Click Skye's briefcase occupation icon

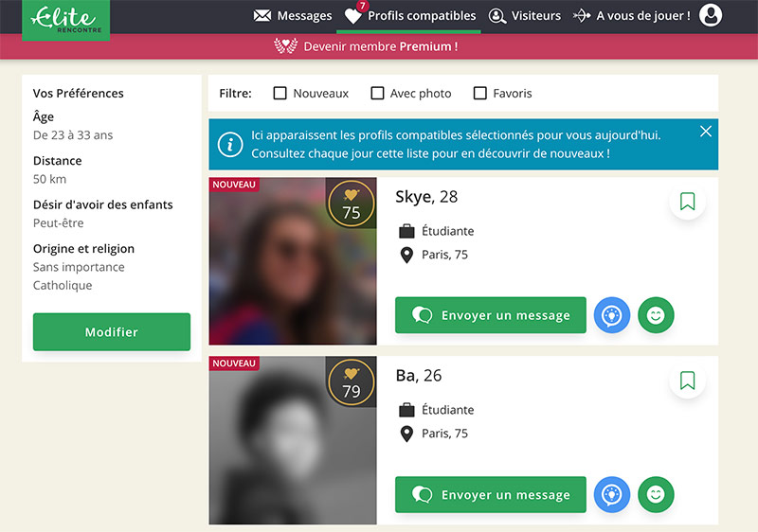[406, 231]
